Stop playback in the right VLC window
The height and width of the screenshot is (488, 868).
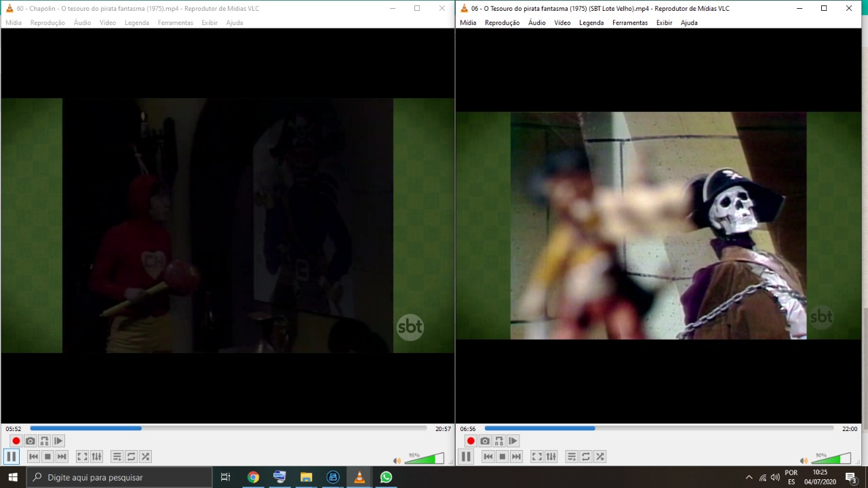502,457
